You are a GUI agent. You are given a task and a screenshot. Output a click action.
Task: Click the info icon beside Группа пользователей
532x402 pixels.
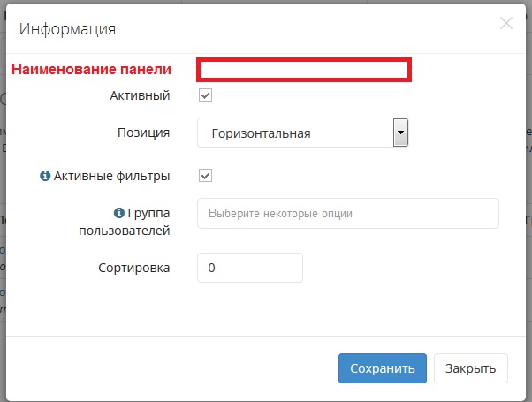click(x=118, y=213)
